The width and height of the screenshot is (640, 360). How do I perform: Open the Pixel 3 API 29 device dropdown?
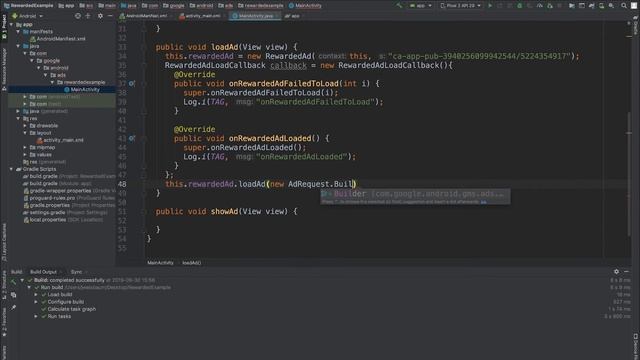click(460, 6)
